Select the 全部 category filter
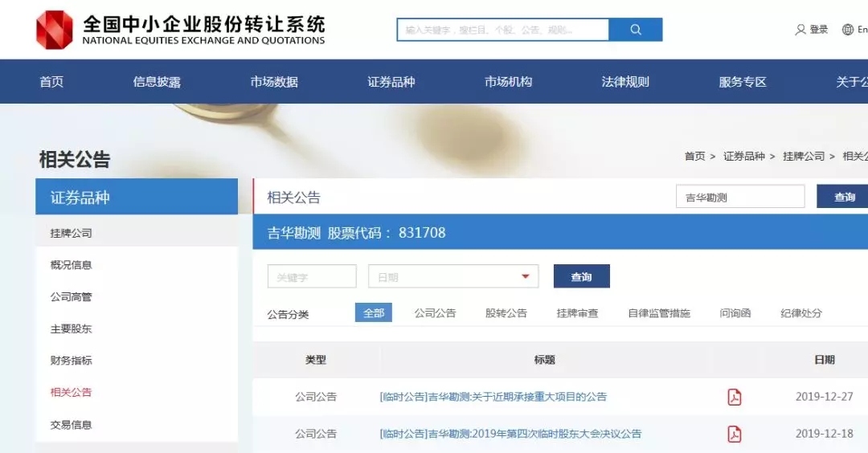Viewport: 868px width, 453px height. [x=374, y=313]
